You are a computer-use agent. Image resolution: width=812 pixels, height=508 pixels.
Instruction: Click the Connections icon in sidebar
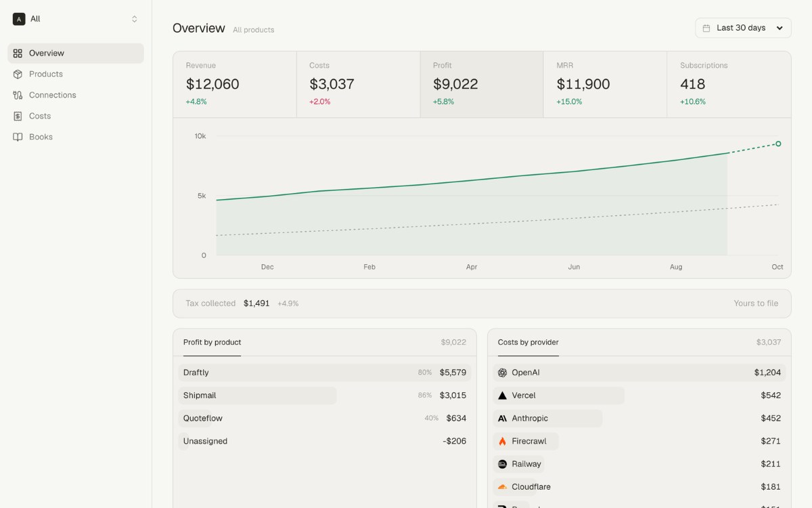point(18,96)
